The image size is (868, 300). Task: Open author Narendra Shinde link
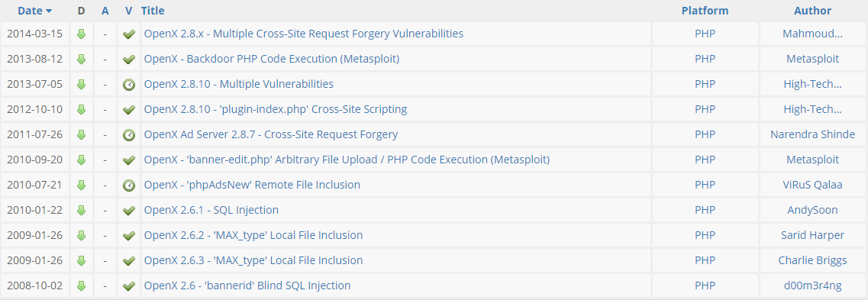[x=812, y=134]
